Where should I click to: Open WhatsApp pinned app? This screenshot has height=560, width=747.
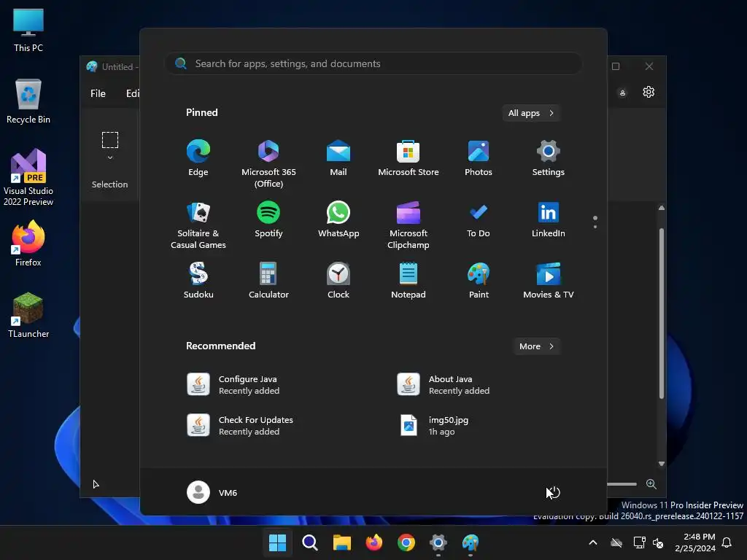pos(338,220)
